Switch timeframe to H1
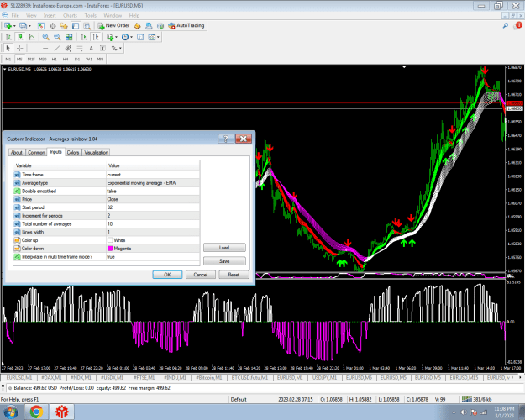This screenshot has height=420, width=525. pos(55,60)
